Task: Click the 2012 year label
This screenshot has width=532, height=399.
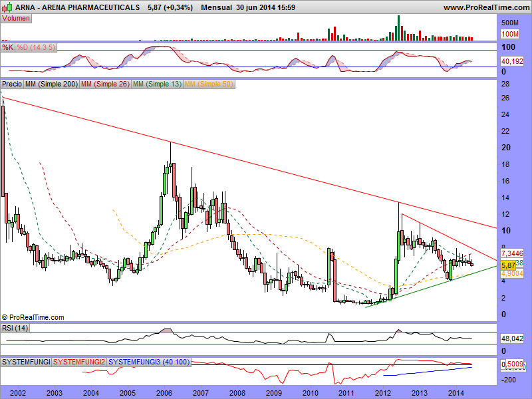Action: pos(383,393)
